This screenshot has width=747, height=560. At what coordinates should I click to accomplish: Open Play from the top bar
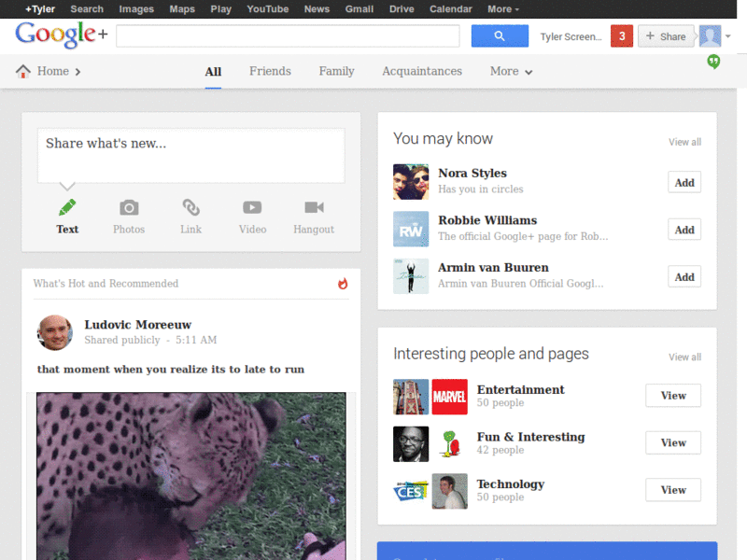point(220,9)
